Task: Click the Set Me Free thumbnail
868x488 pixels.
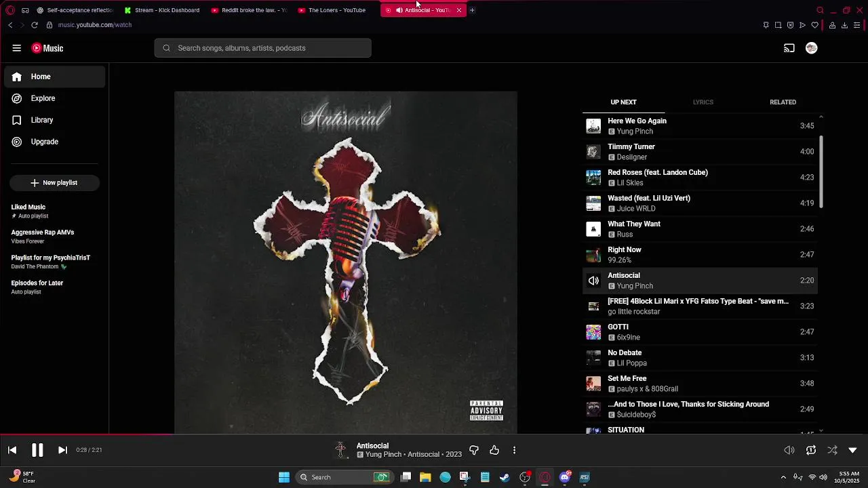Action: point(593,384)
